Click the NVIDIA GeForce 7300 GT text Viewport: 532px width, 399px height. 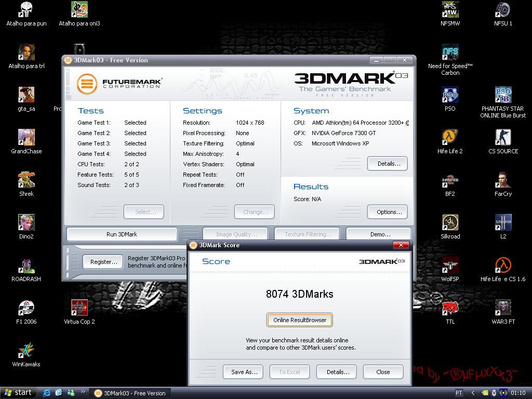click(344, 133)
